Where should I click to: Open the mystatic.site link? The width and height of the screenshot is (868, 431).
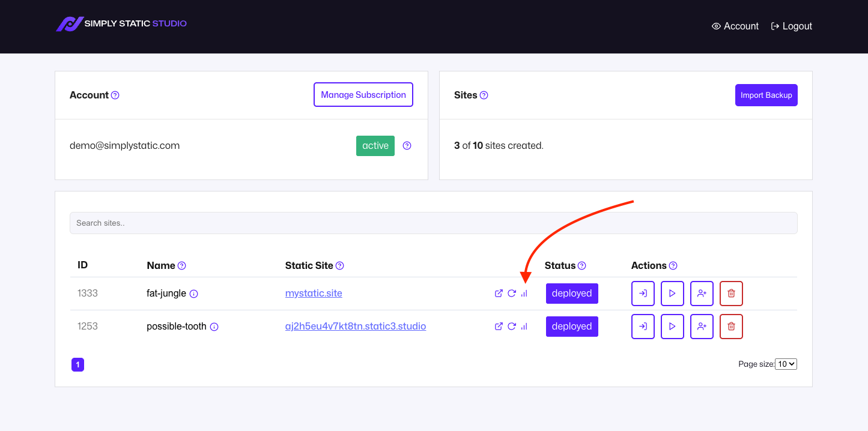click(x=314, y=294)
